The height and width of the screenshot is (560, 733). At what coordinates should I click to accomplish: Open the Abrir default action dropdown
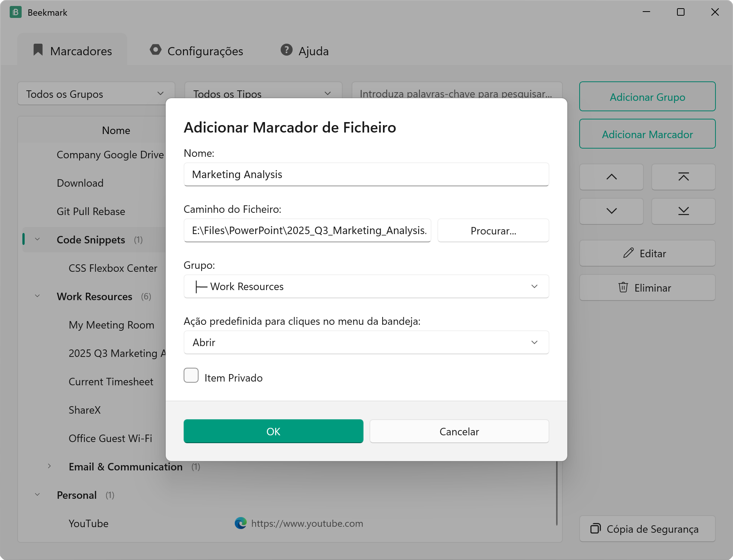click(366, 343)
